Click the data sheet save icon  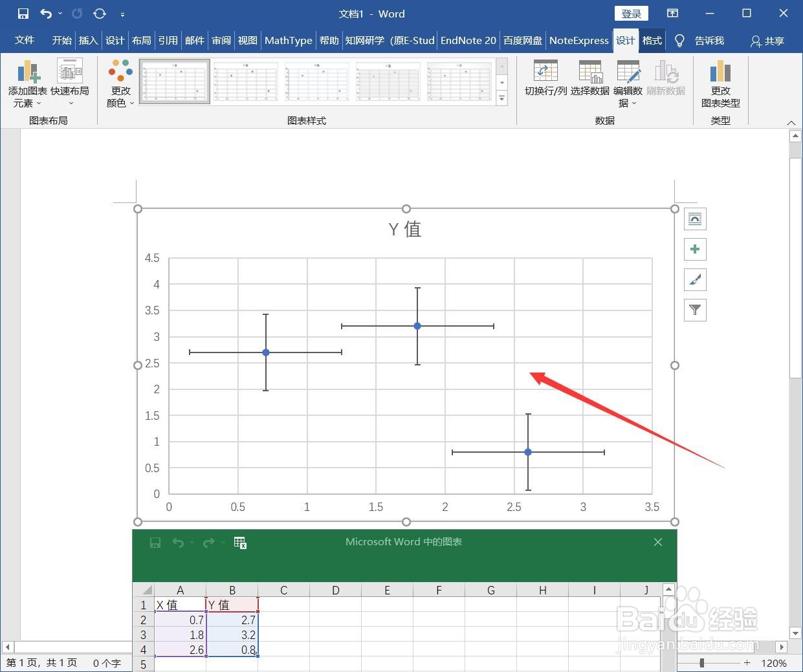point(155,543)
